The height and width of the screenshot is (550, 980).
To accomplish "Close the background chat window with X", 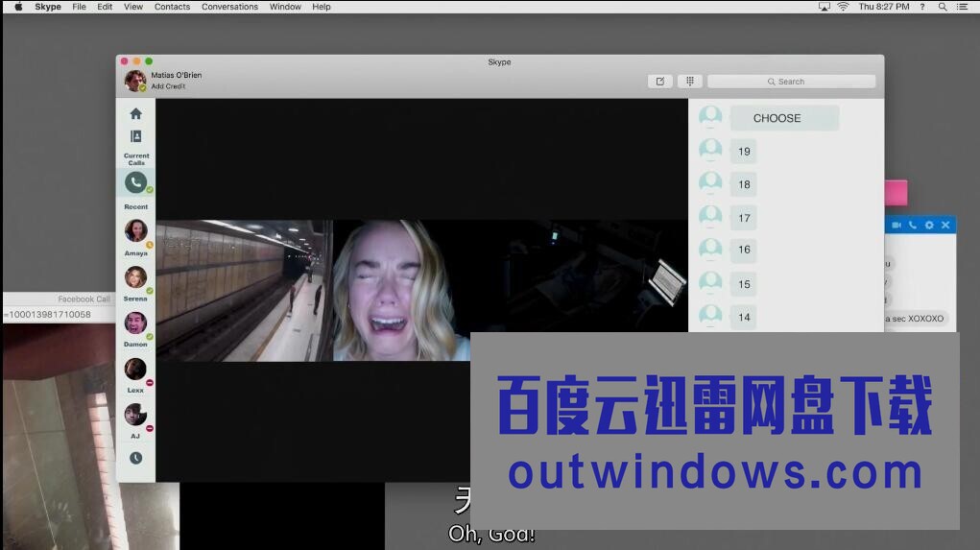I will point(945,225).
